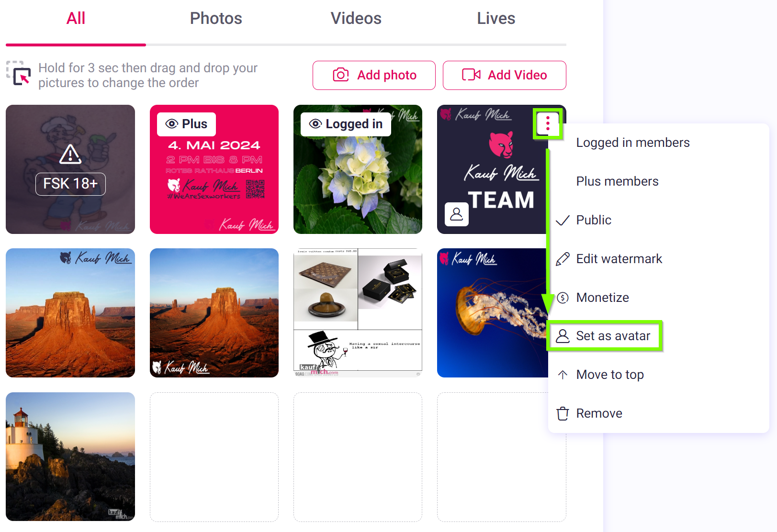This screenshot has height=532, width=777.
Task: Click the Plus visibility badge on pink flyer
Action: [186, 124]
